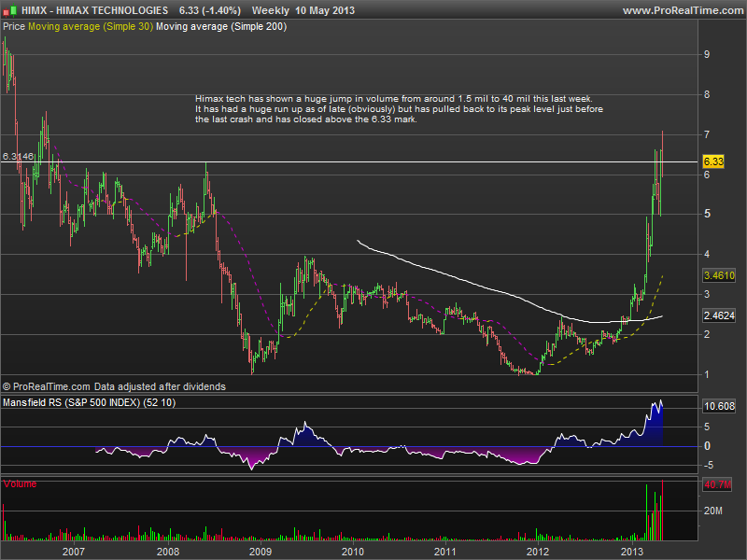Click the 3.4610 moving average value tag
This screenshot has height=560, width=747.
(719, 275)
